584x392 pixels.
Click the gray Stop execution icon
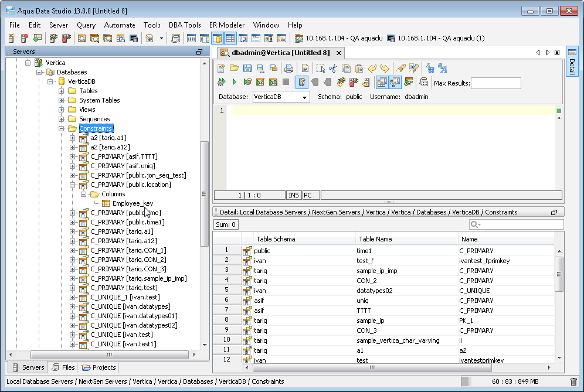[286, 82]
